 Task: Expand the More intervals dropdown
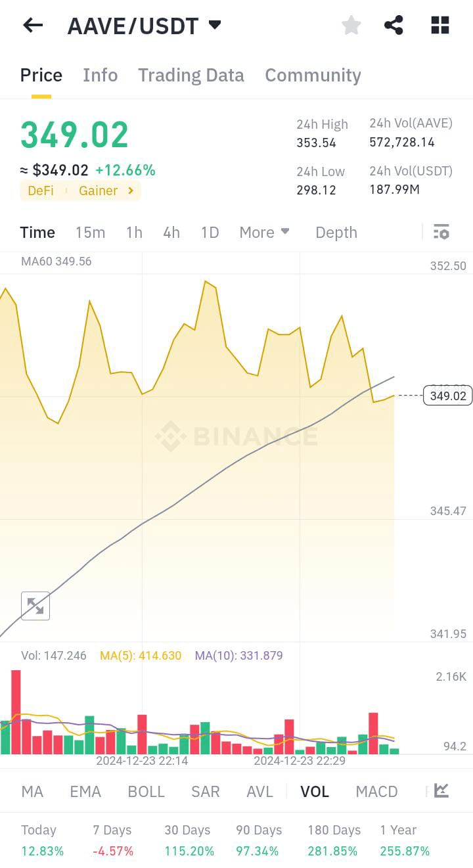click(x=264, y=232)
